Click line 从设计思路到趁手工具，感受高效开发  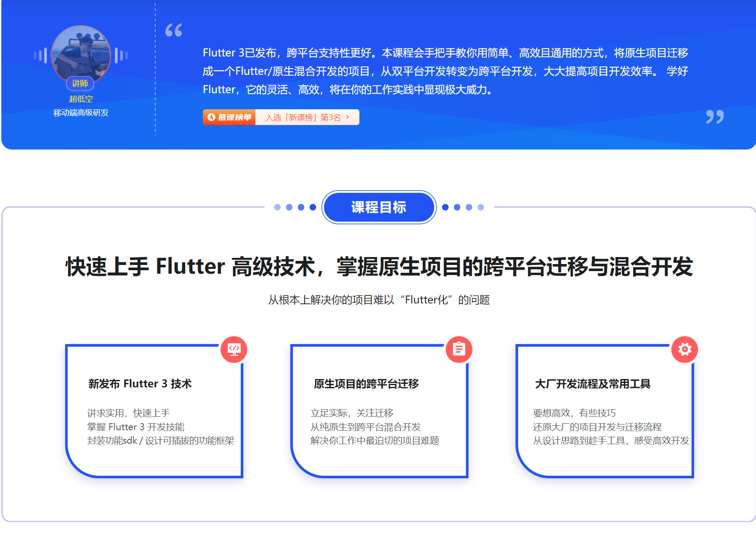[611, 441]
